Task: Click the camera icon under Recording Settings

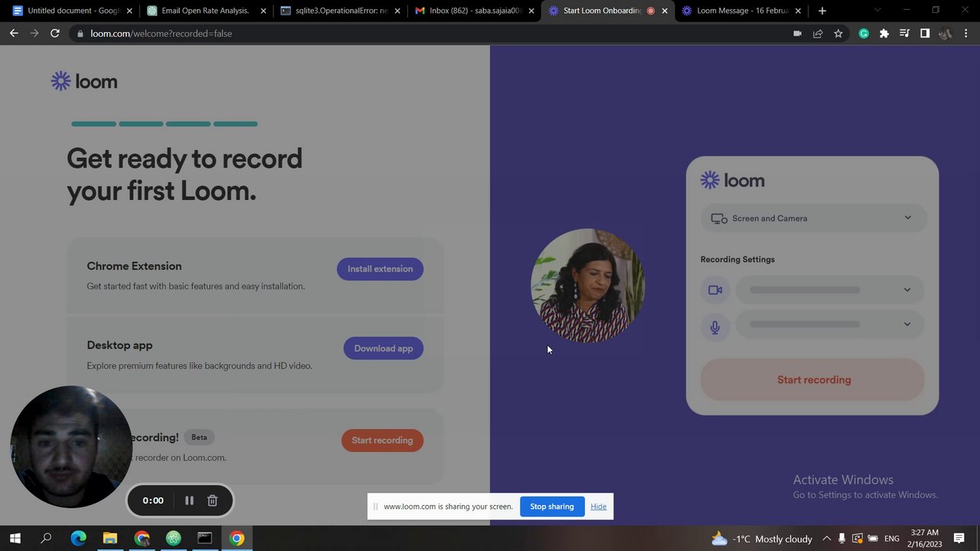Action: pyautogui.click(x=715, y=290)
